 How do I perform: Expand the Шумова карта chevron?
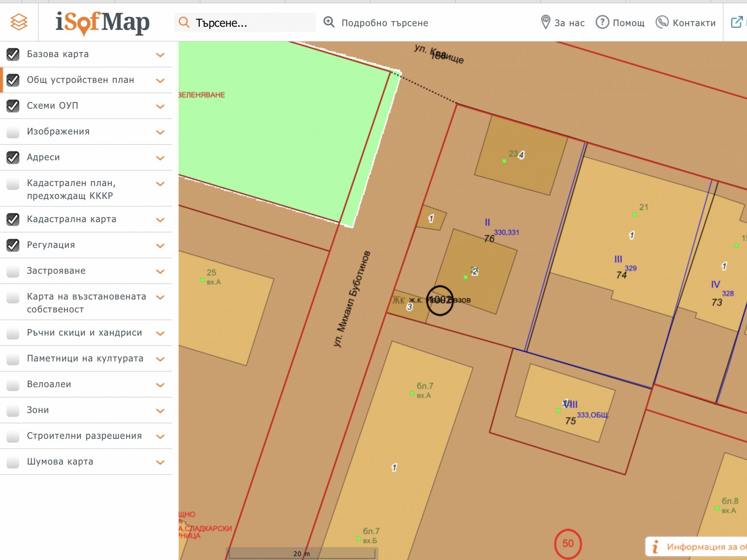160,462
